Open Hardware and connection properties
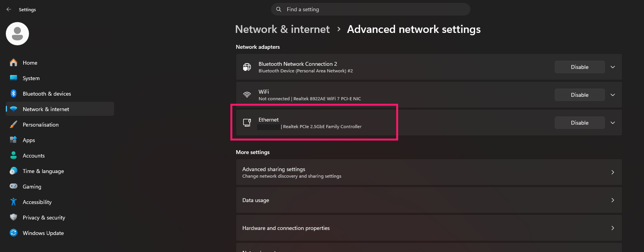 point(429,228)
